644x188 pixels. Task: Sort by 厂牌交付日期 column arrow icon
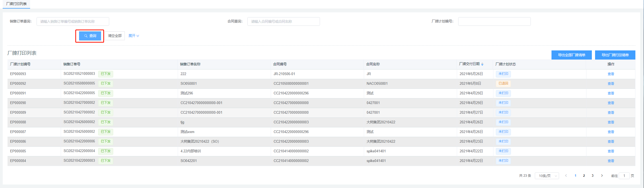click(x=482, y=64)
